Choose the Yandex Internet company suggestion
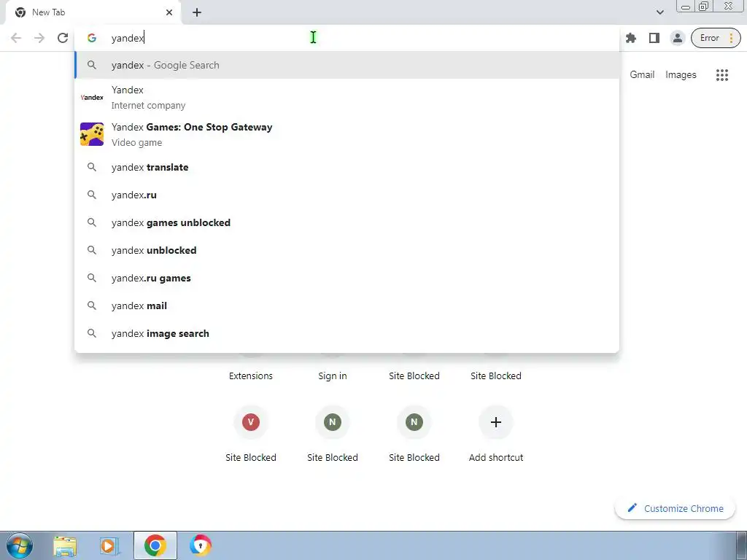Viewport: 747px width, 560px height. coord(347,97)
